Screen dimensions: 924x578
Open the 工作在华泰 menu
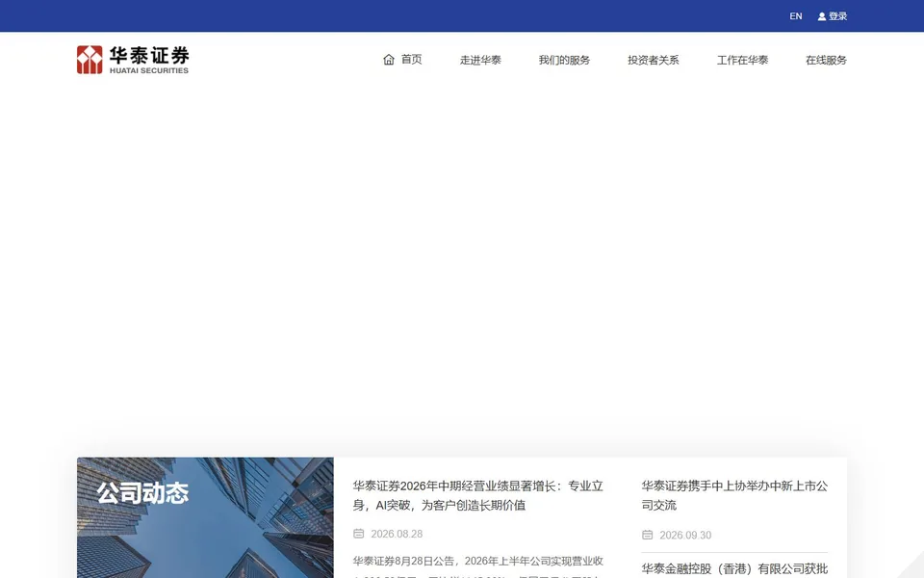pyautogui.click(x=742, y=60)
